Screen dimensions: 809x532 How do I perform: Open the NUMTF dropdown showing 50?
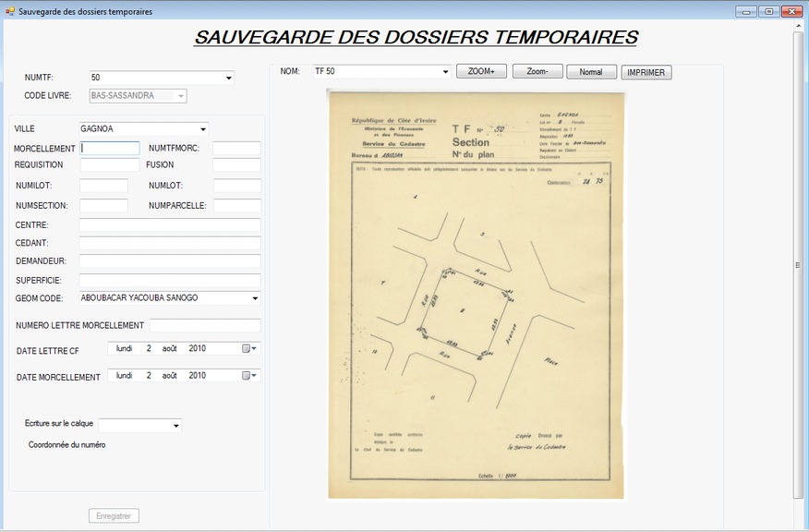[229, 79]
